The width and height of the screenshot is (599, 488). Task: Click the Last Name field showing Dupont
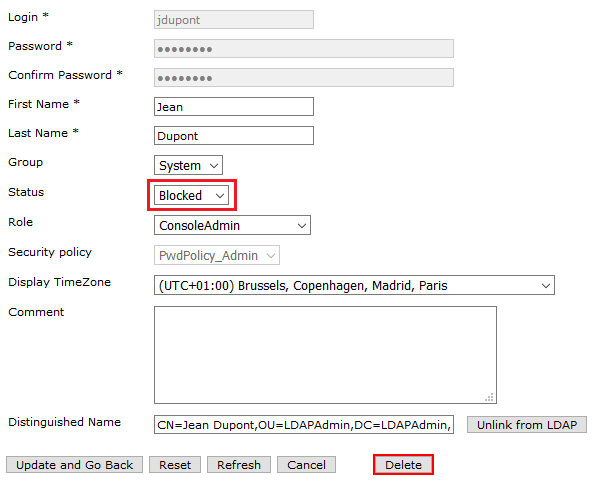234,136
